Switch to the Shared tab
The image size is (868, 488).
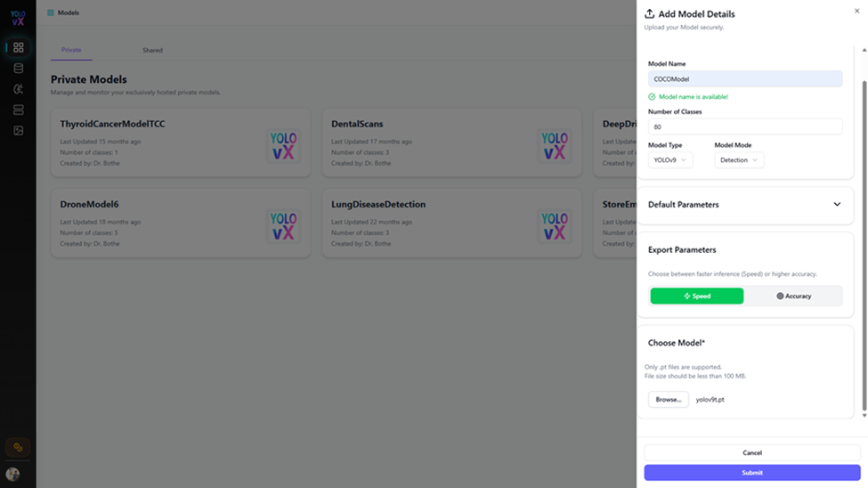tap(152, 51)
